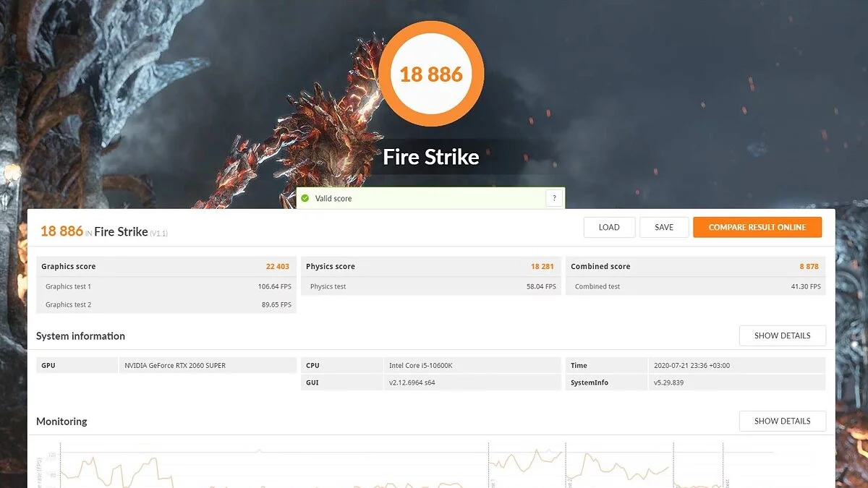The image size is (868, 488).
Task: Show details for System information
Action: [x=782, y=335]
